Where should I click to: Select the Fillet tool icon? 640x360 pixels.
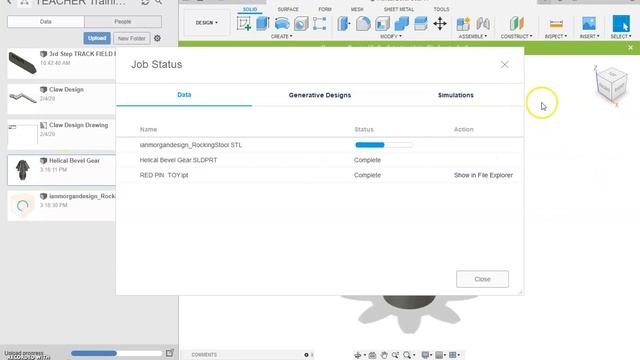click(363, 24)
